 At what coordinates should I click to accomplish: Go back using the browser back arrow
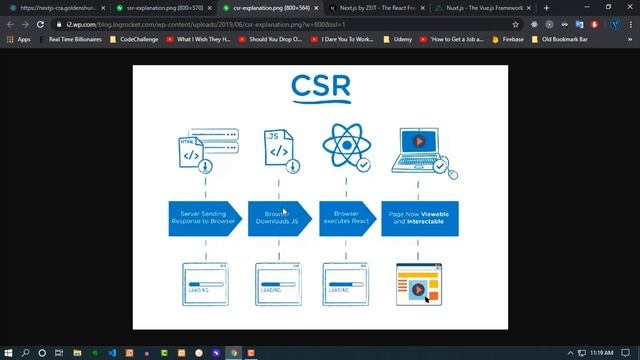pos(10,24)
